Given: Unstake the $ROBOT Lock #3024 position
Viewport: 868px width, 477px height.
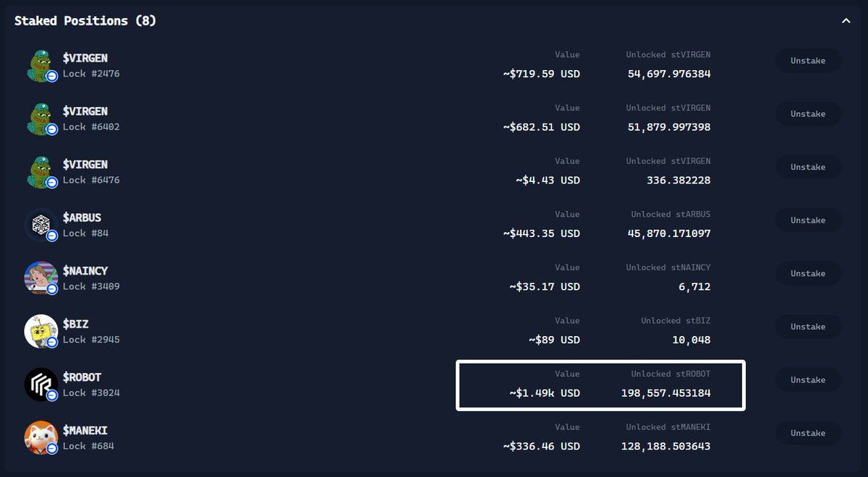Looking at the screenshot, I should tap(808, 379).
